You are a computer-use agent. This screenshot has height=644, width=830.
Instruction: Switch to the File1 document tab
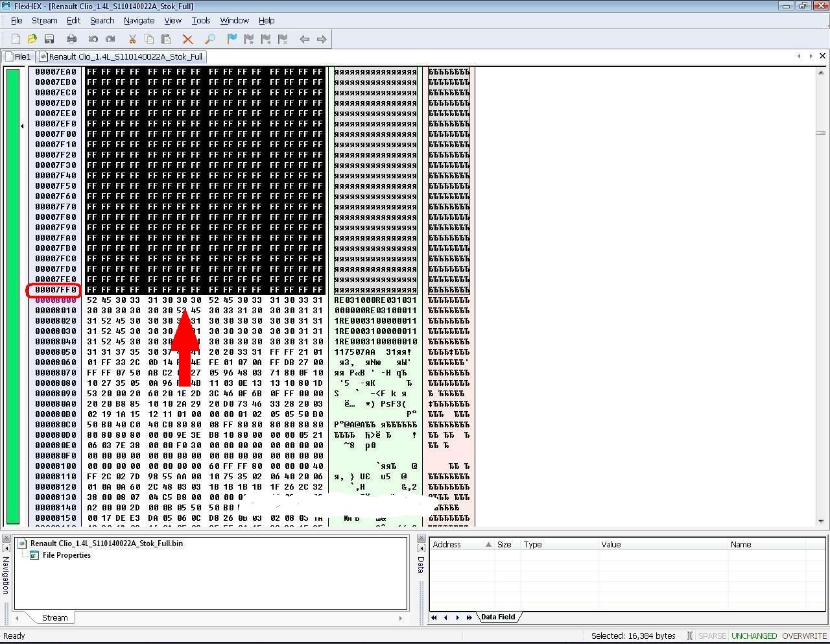tap(18, 56)
